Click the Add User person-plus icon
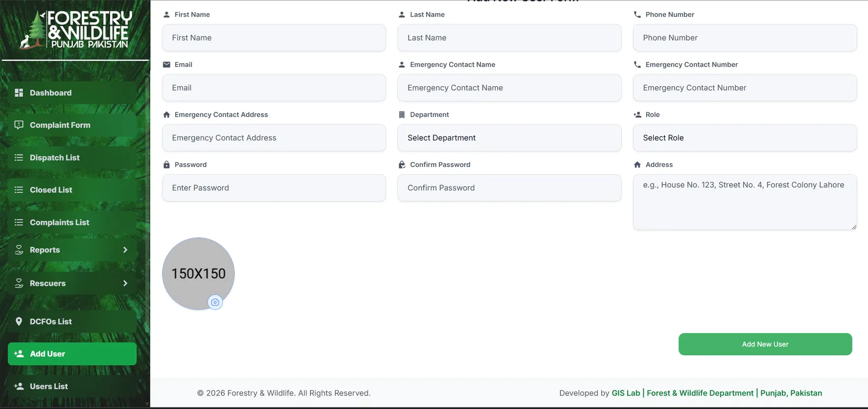 [x=19, y=354]
